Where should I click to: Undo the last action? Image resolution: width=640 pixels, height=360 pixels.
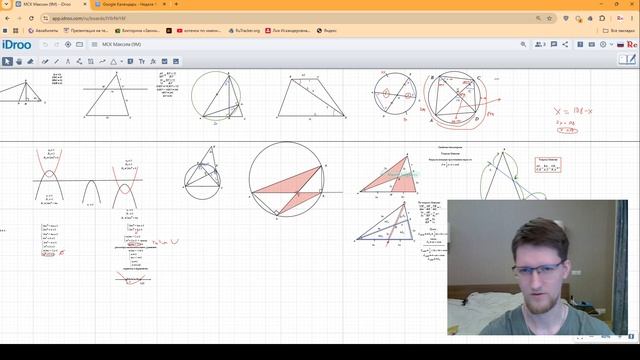45,44
